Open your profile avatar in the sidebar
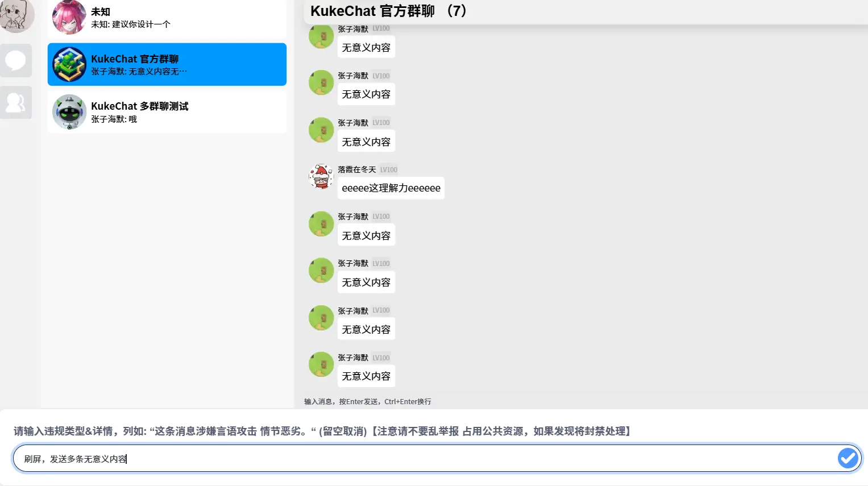The height and width of the screenshot is (486, 868). tap(16, 15)
